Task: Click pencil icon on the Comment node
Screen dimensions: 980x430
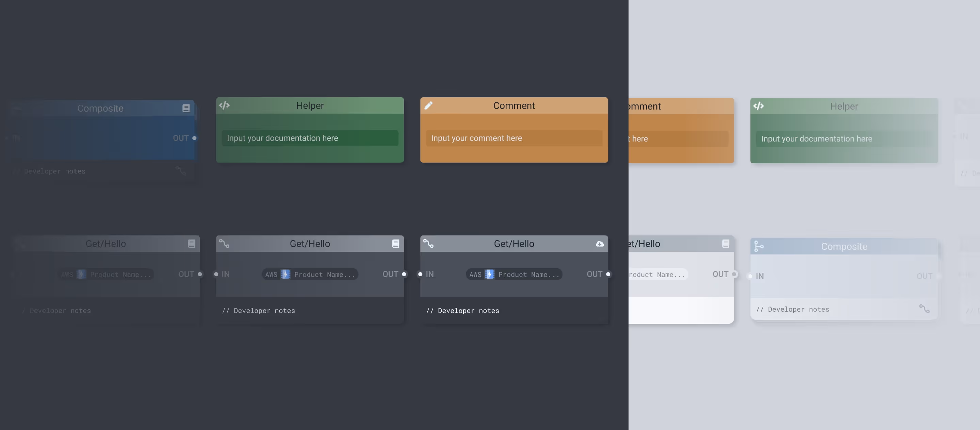Action: pos(428,105)
